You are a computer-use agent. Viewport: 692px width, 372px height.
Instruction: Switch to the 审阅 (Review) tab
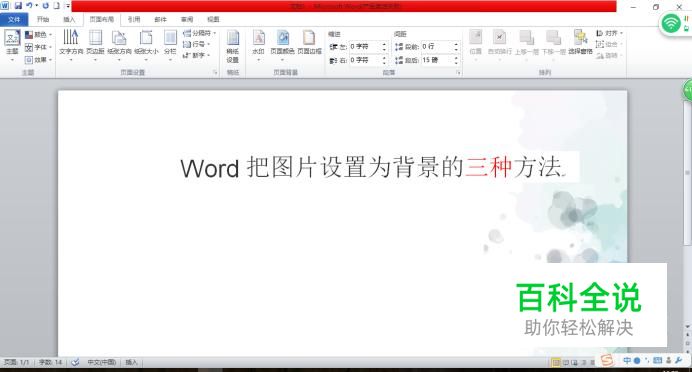click(187, 19)
